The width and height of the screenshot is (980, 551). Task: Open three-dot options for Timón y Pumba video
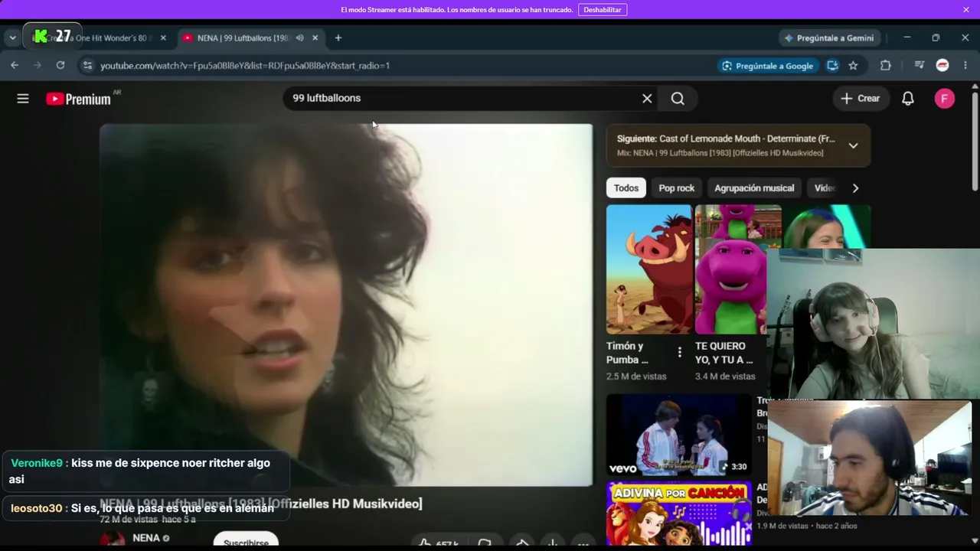click(x=679, y=353)
